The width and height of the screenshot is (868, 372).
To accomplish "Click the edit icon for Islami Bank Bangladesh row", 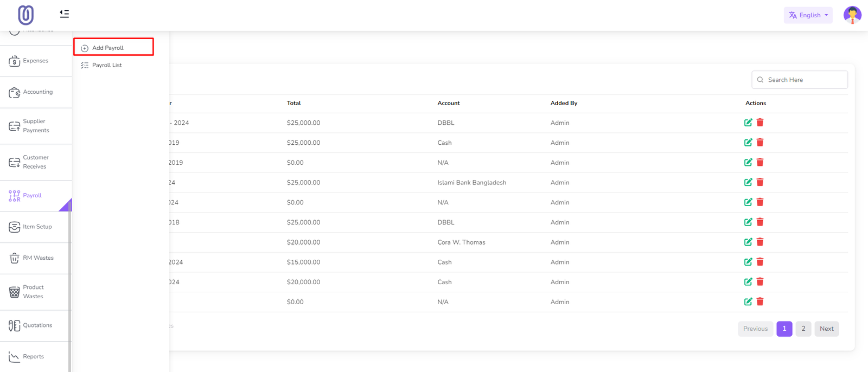I will (x=748, y=182).
